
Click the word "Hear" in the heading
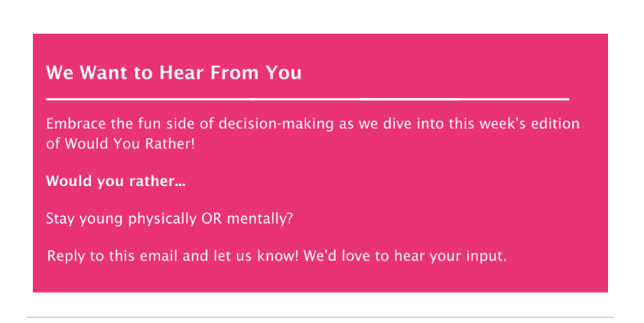[181, 73]
